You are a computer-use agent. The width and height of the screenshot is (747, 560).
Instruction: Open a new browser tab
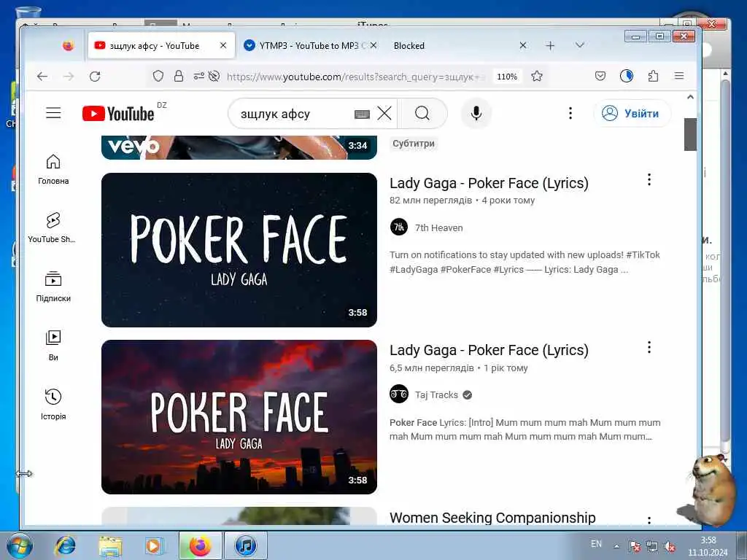550,45
